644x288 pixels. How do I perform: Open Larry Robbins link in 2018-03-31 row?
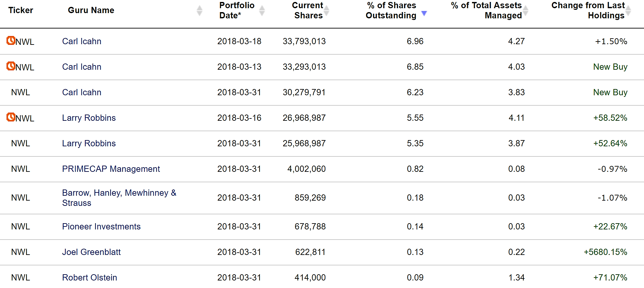click(89, 143)
